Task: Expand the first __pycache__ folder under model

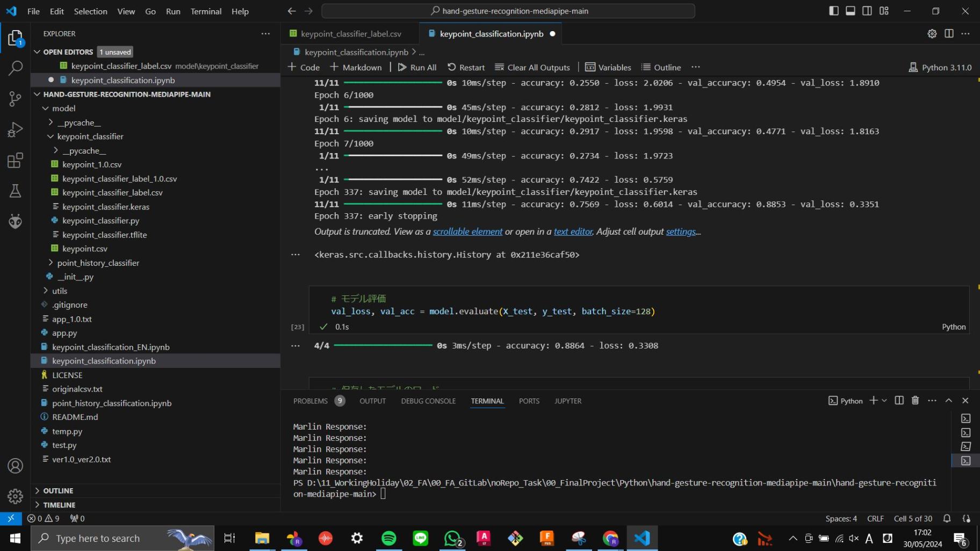Action: (51, 122)
